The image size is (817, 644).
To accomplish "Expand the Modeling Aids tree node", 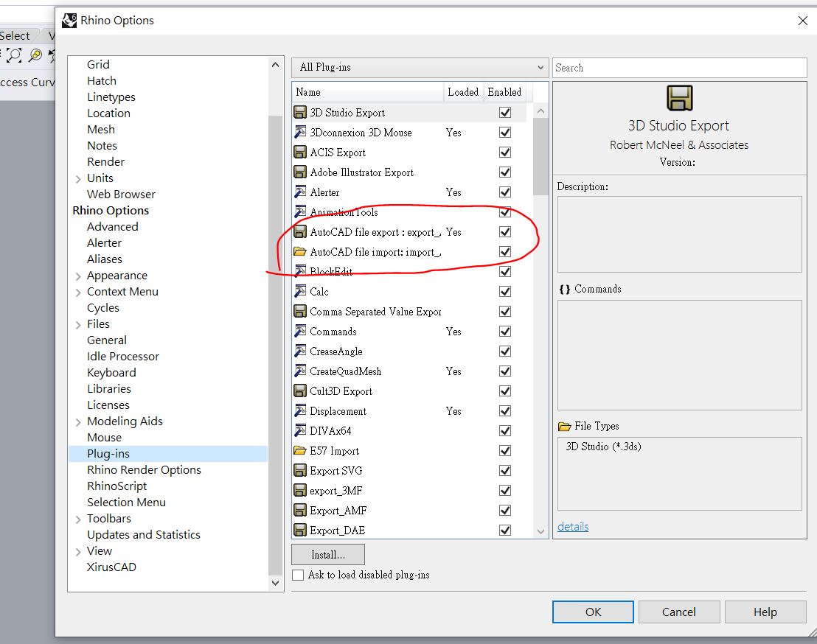I will [78, 422].
